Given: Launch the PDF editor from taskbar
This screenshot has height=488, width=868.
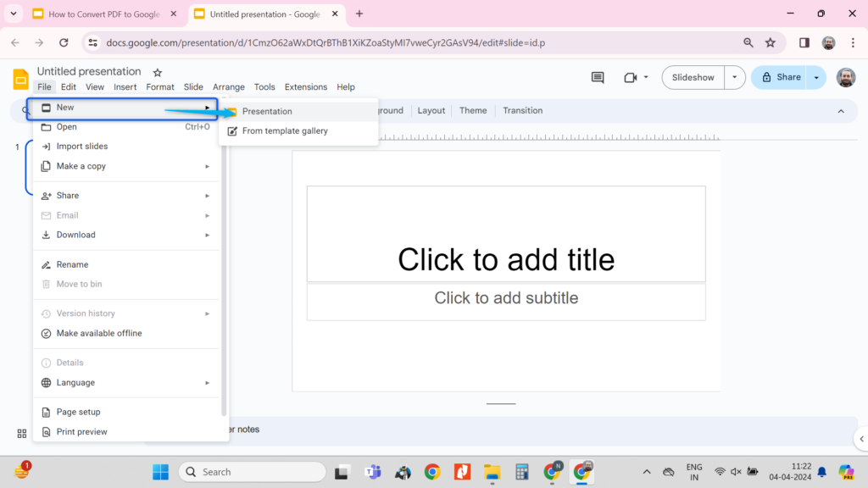Looking at the screenshot, I should (x=462, y=472).
